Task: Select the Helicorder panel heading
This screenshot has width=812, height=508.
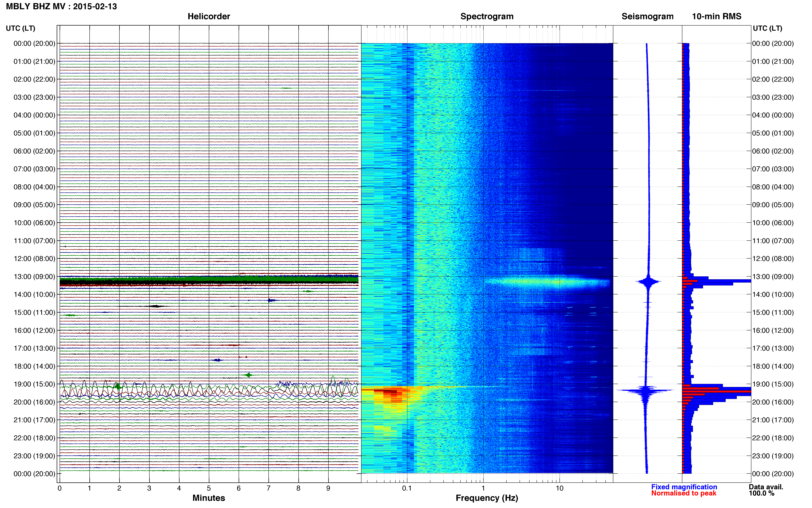Action: 209,16
